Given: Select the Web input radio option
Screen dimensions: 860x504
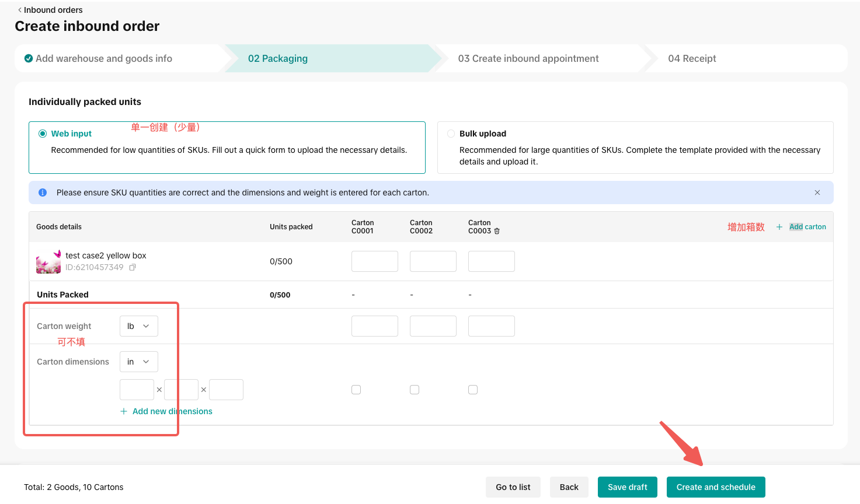Looking at the screenshot, I should 43,134.
